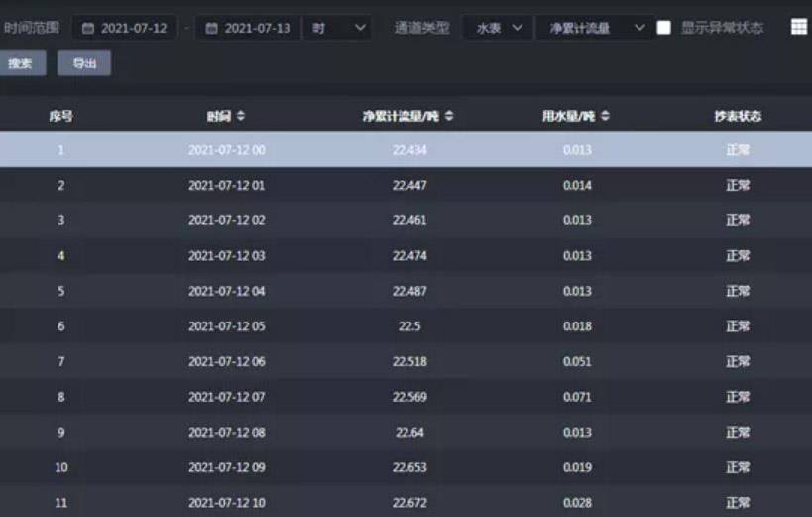Expand the 净累计流量 dropdown

coord(594,28)
